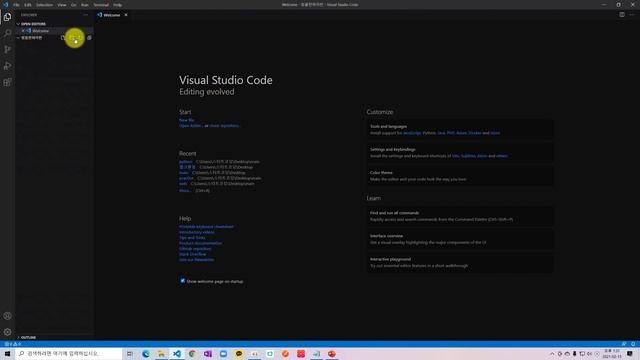This screenshot has height=360, width=640.
Task: Click errors and warnings status bar indicator
Action: pos(13,344)
